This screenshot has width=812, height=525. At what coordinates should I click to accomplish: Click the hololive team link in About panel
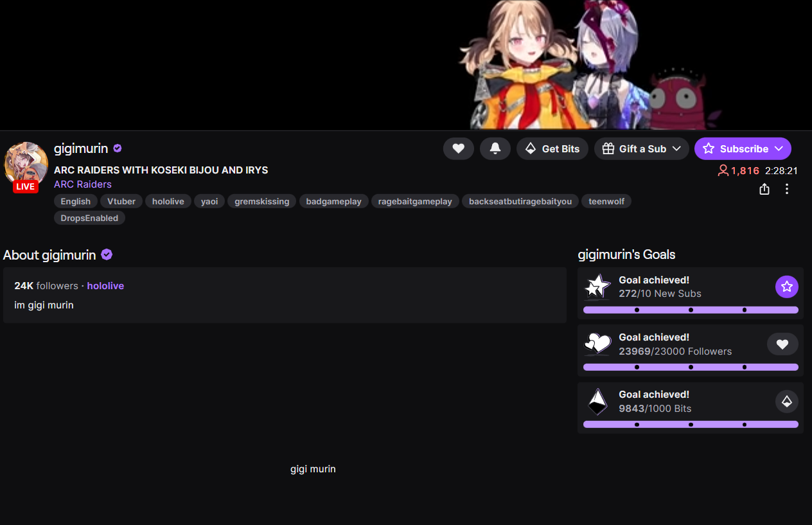[105, 286]
